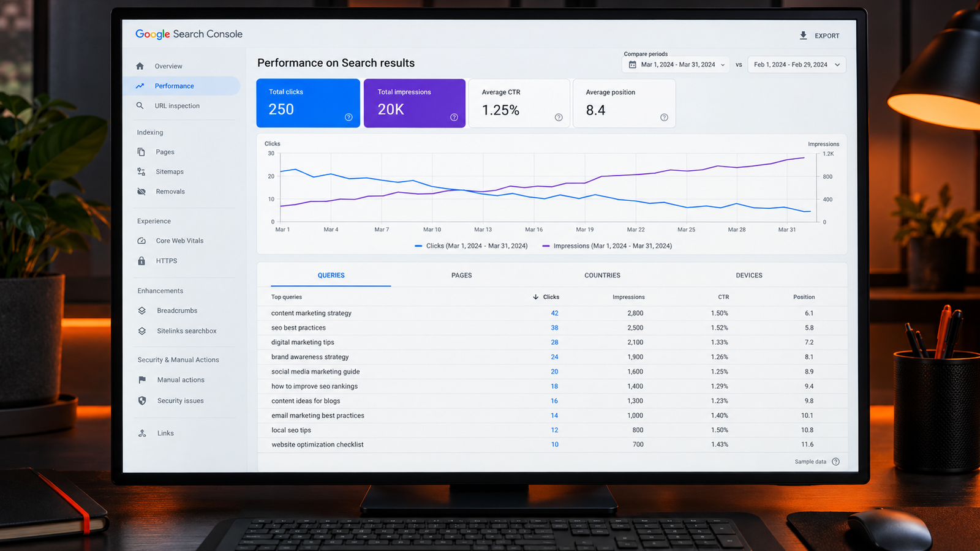The width and height of the screenshot is (980, 551).
Task: Click the Sample data help icon
Action: (835, 462)
